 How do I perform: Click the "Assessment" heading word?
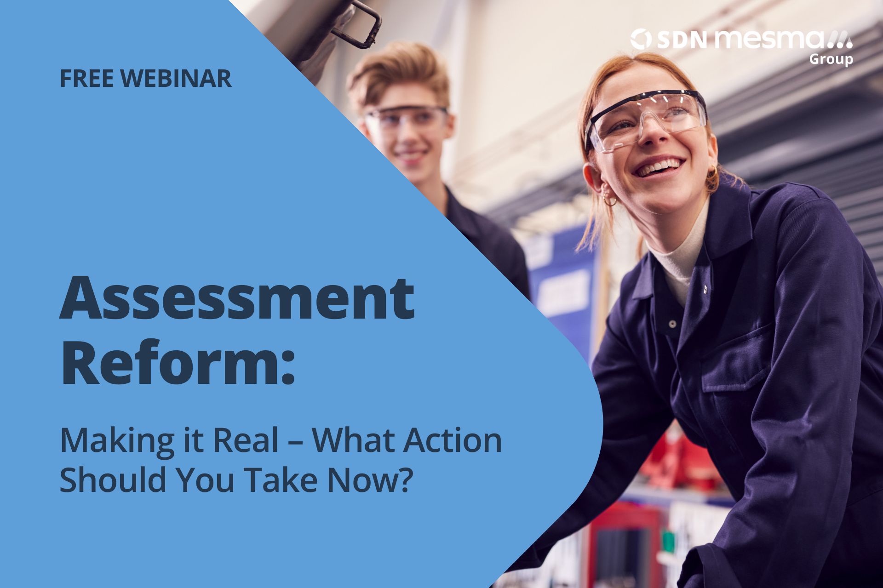(x=237, y=297)
